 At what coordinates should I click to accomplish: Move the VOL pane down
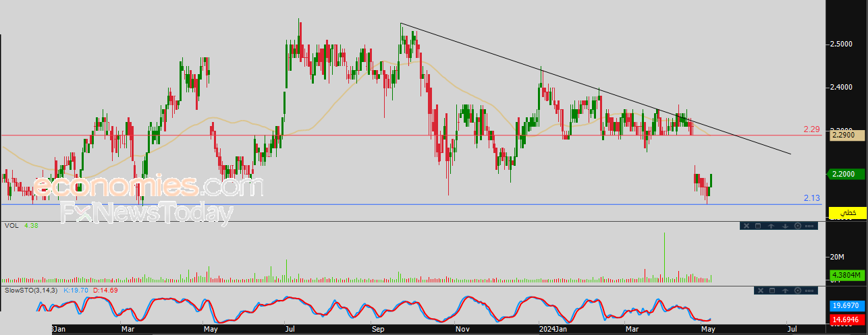[x=784, y=226]
